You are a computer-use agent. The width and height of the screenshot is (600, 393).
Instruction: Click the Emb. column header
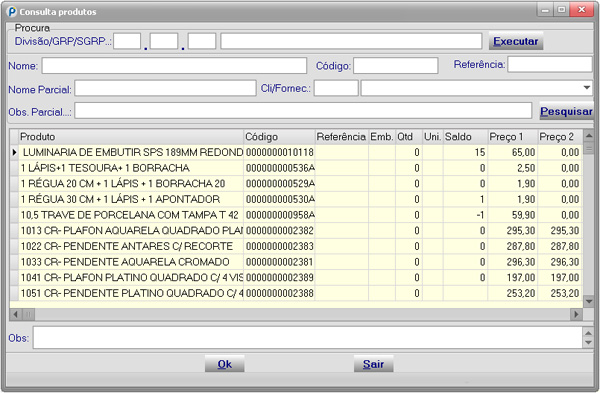pos(382,137)
